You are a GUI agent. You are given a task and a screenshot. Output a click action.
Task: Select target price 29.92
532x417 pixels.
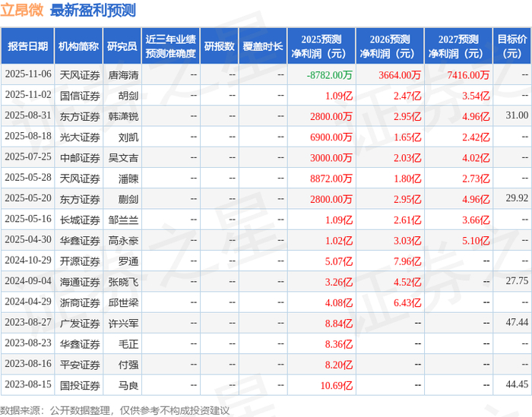(x=517, y=198)
